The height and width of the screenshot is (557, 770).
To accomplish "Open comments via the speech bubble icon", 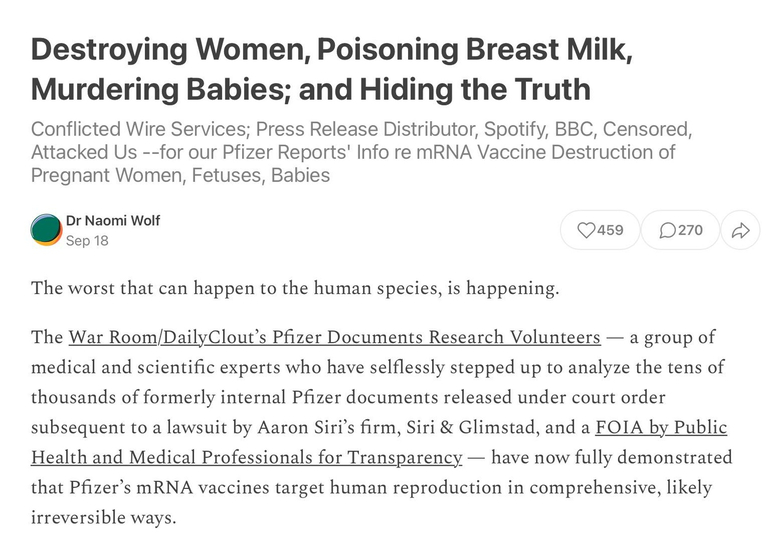I will tap(668, 230).
